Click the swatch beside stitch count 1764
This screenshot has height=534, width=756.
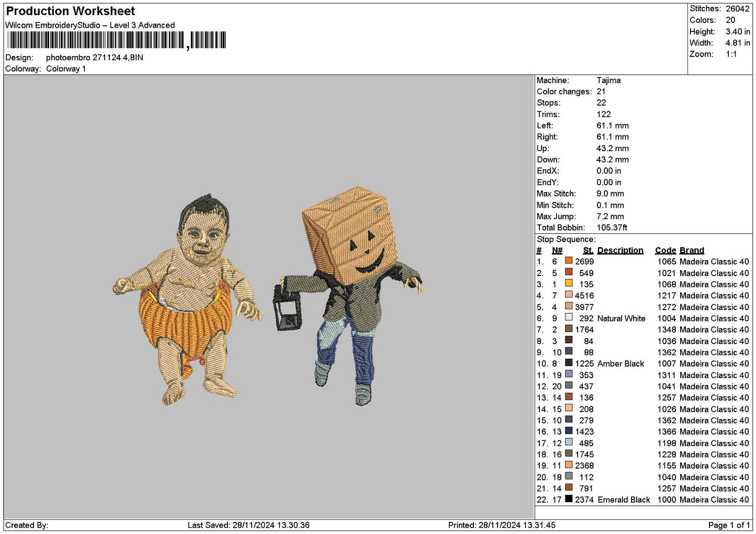569,328
